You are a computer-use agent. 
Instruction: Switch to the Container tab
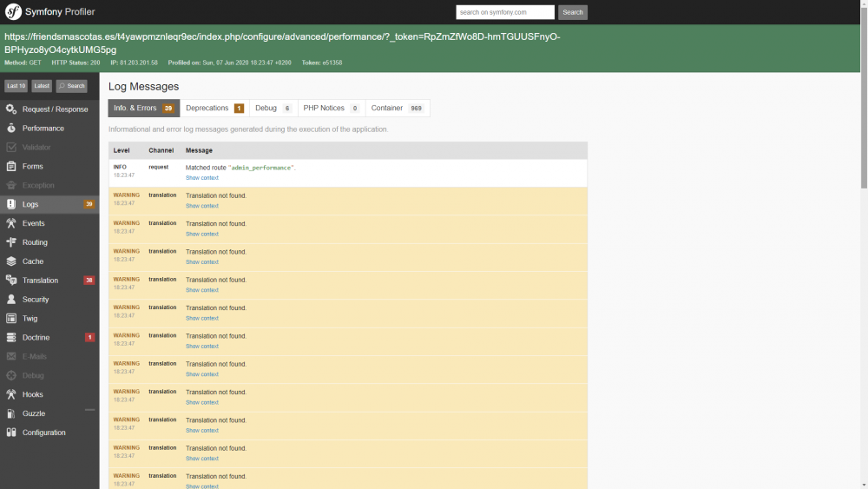tap(398, 108)
